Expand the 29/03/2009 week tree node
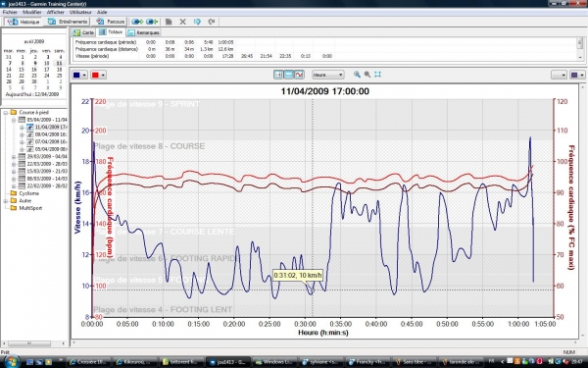Viewport: 588px width, 368px height. click(x=14, y=157)
